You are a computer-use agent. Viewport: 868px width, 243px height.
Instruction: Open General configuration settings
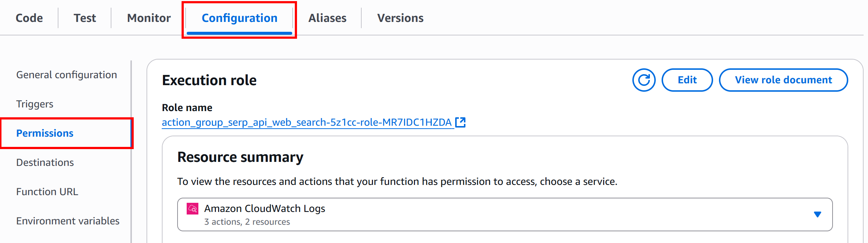[66, 75]
